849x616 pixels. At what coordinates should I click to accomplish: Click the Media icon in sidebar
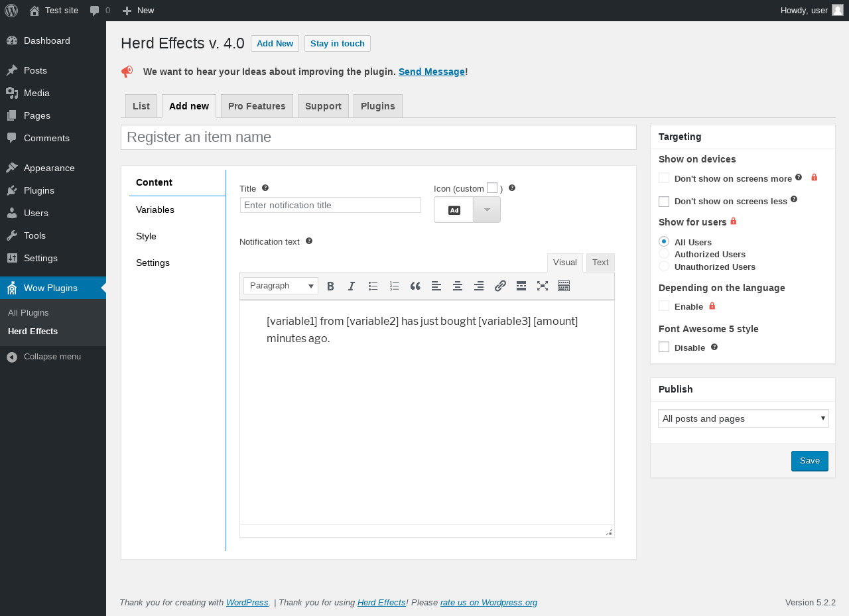[x=12, y=93]
